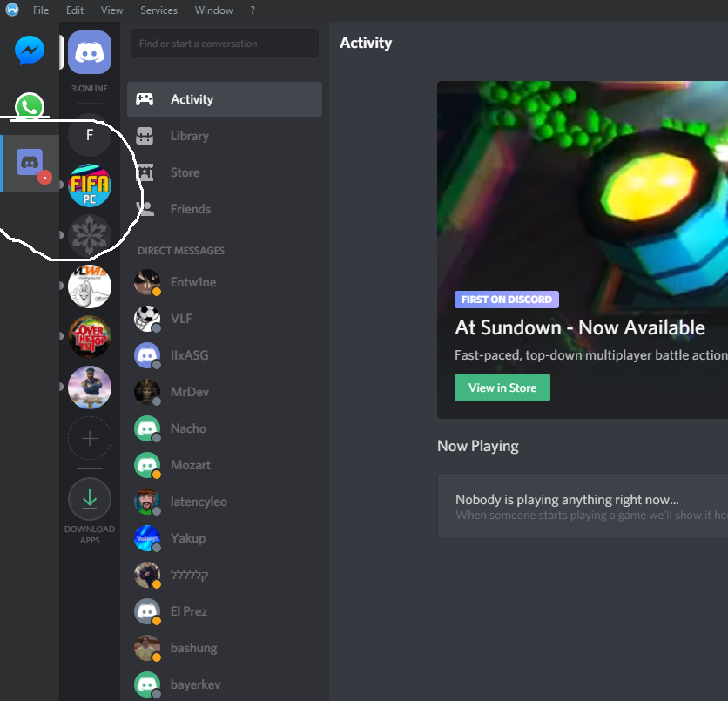Screen dimensions: 728x701
Task: Open direct message with Entw1ne
Action: click(225, 282)
